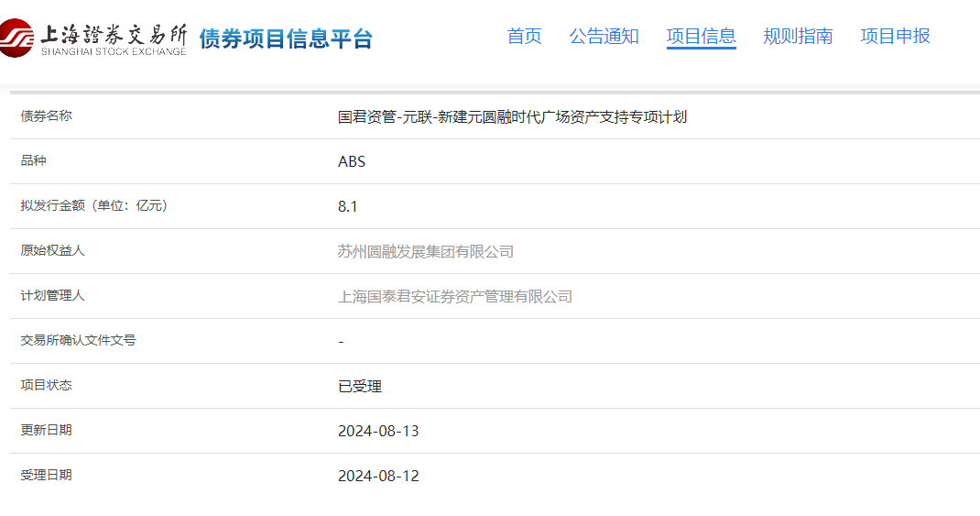Click the 债券项目信息平台 title
The width and height of the screenshot is (980, 516).
[286, 38]
